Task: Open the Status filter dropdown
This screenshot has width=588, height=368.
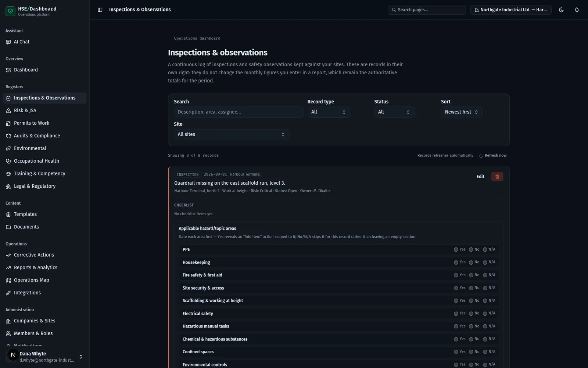Action: click(x=394, y=112)
